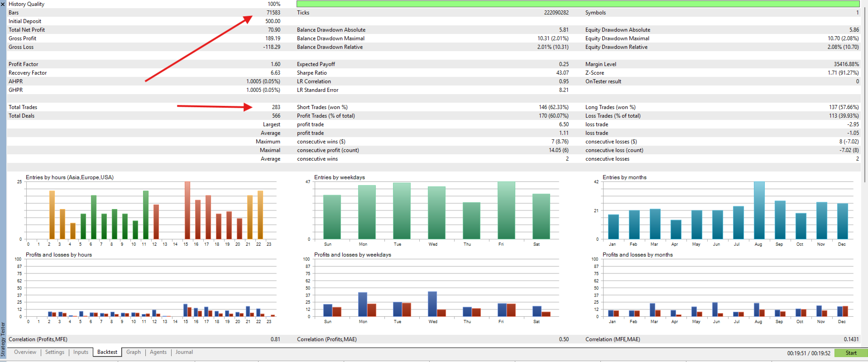Switch to the Graph tab

pos(134,352)
